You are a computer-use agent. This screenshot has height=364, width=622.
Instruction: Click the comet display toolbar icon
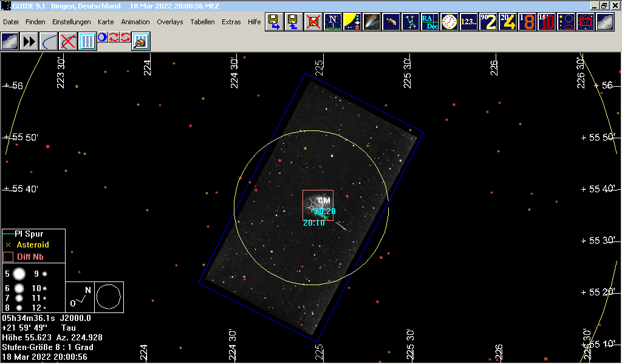[372, 22]
